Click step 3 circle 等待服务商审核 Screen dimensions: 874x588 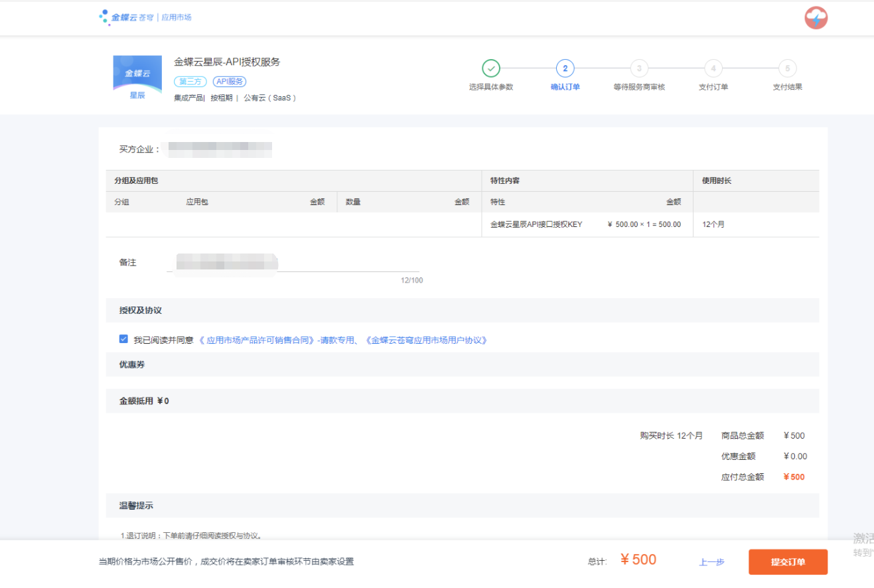point(639,68)
